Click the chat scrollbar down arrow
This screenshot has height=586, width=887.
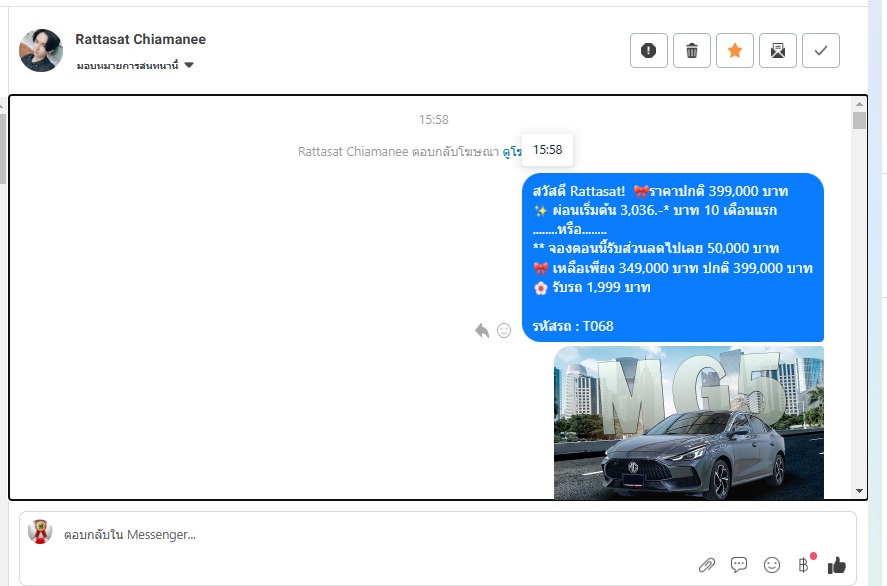click(859, 491)
